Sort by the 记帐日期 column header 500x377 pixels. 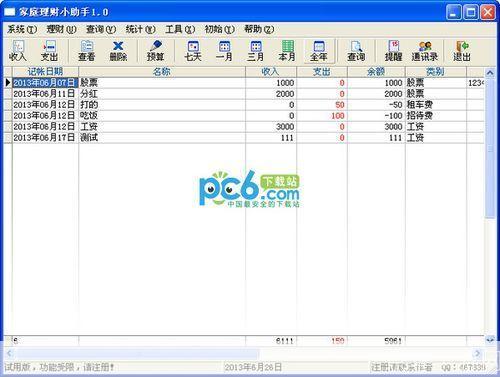point(45,71)
